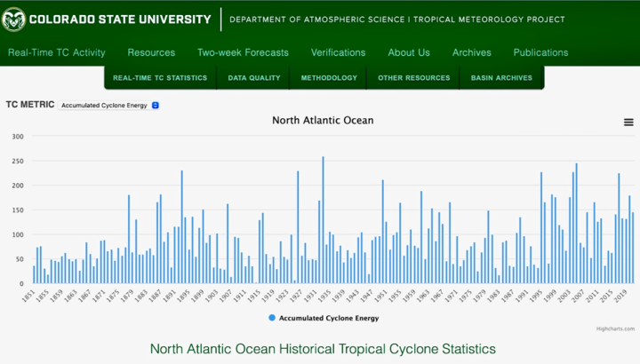Switch to the Data Quality tab

click(254, 78)
